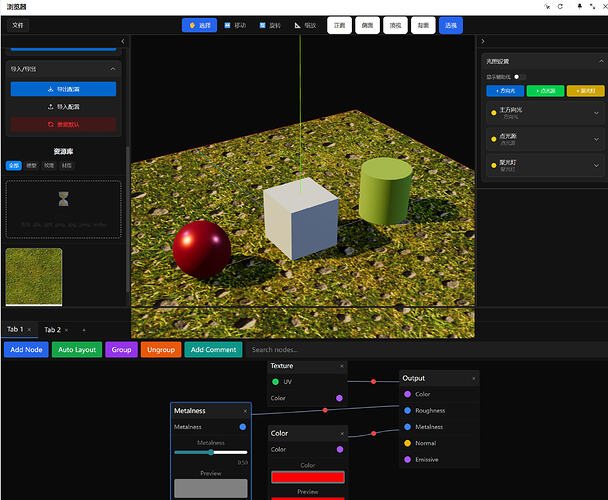The height and width of the screenshot is (500, 608).
Task: Switch to 顶视 top view
Action: [x=395, y=25]
